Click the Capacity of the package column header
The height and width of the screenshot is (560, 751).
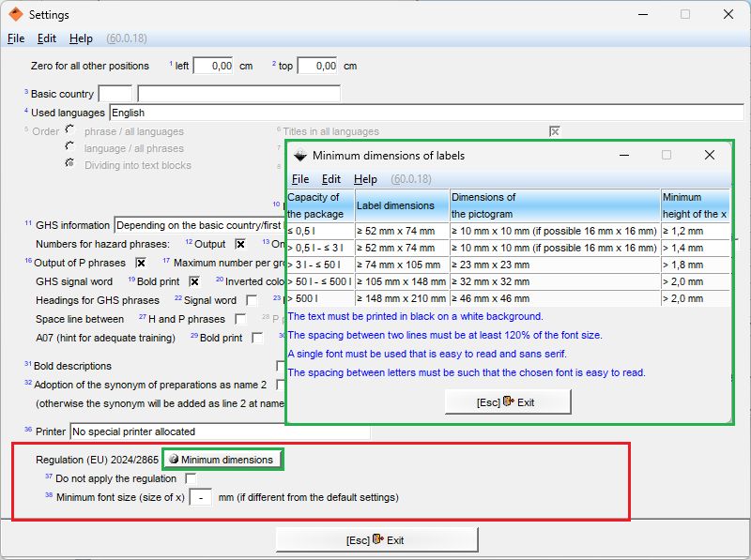click(320, 205)
